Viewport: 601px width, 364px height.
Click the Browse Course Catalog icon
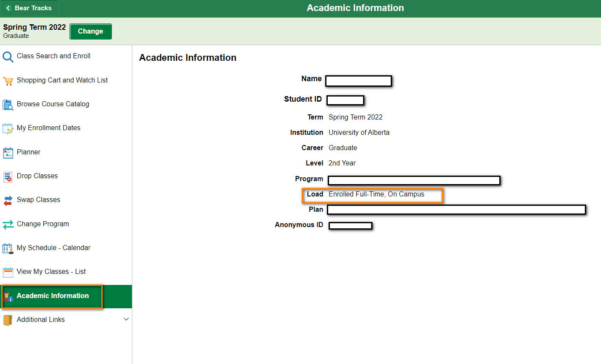tap(8, 105)
